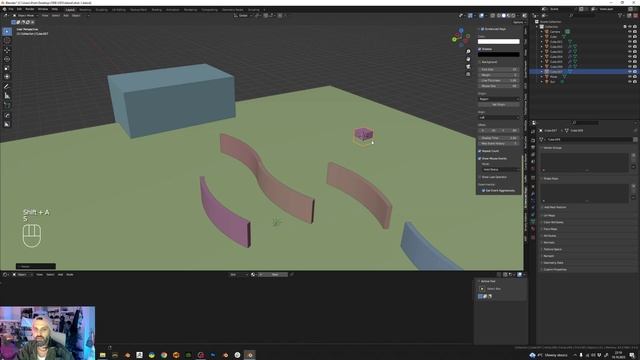Viewport: 640px width, 360px height.
Task: Select the Select Box tool in toolbar
Action: 7,31
